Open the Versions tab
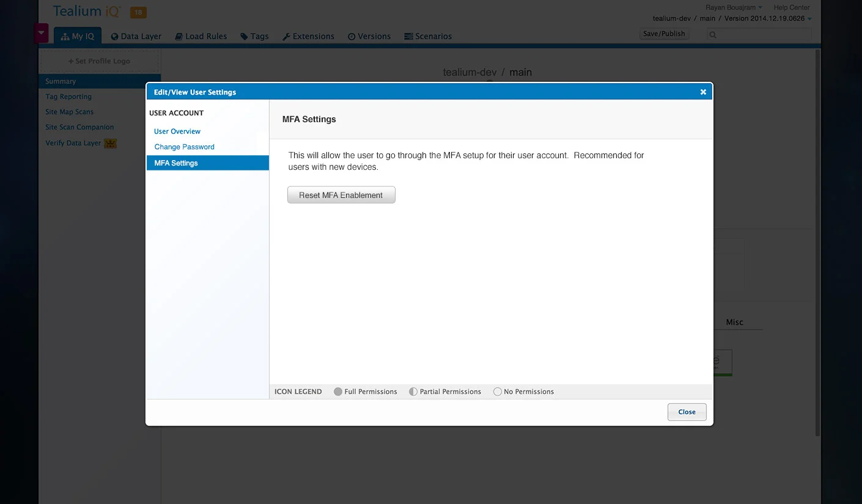The image size is (862, 504). coord(369,36)
